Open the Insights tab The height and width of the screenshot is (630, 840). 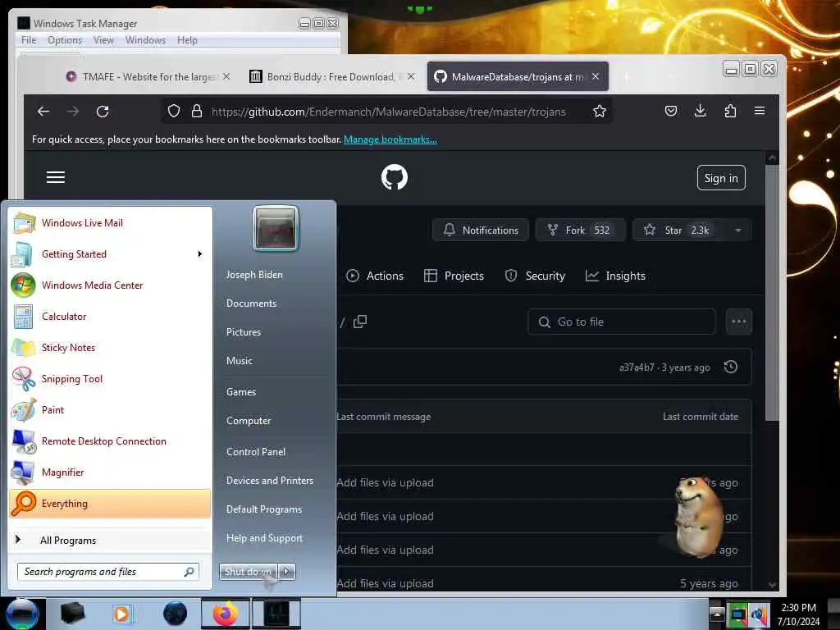click(615, 276)
